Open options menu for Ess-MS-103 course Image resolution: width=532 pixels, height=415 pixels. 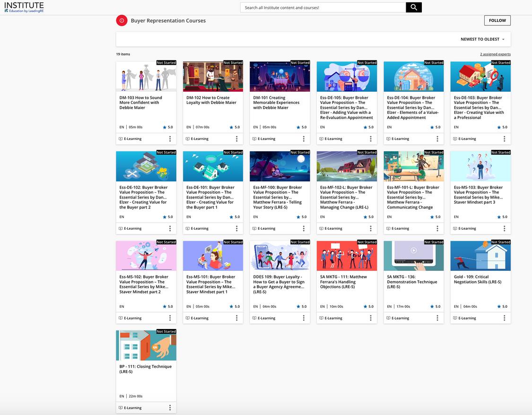pos(504,228)
